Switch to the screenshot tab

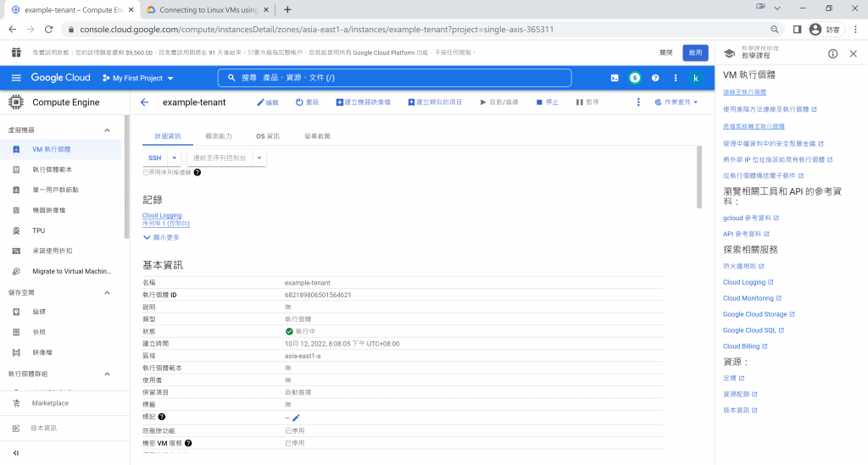pos(317,136)
